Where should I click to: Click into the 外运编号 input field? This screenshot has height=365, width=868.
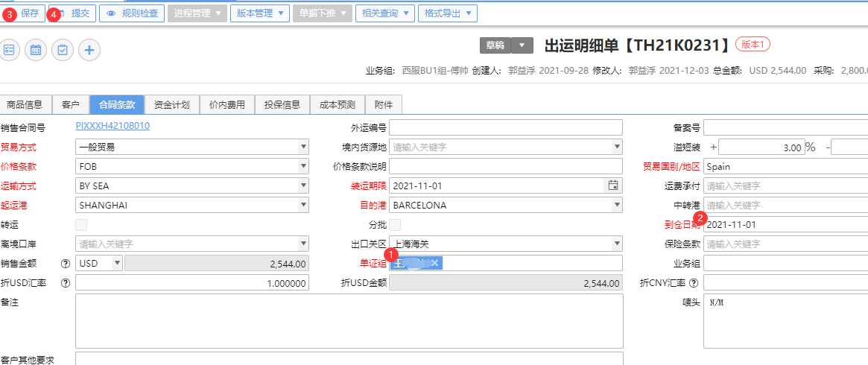click(505, 127)
